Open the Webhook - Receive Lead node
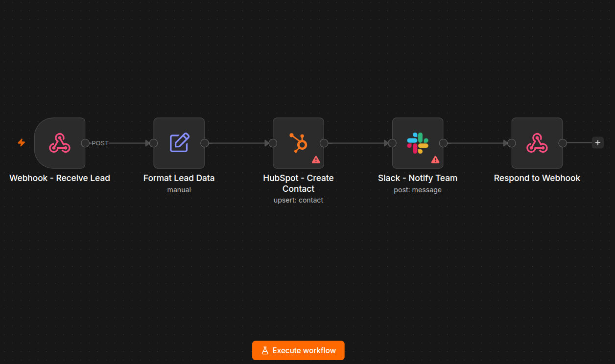Screen dimensions: 615x364 60,143
